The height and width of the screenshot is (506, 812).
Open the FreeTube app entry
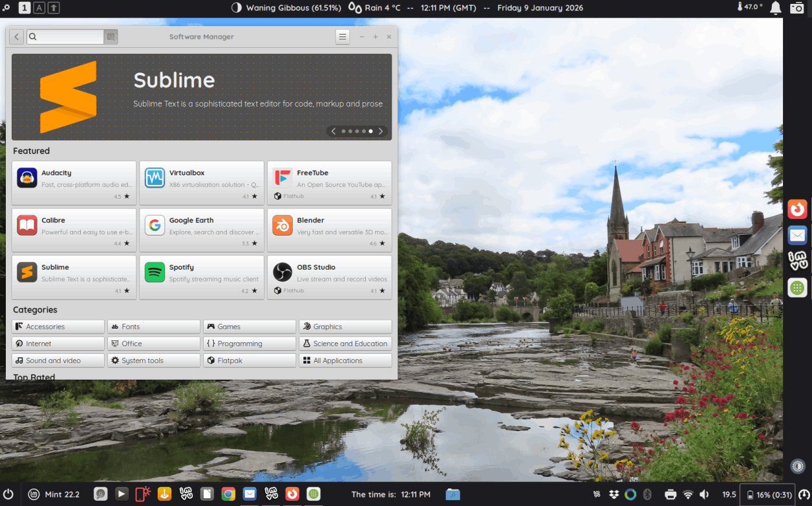tap(329, 184)
